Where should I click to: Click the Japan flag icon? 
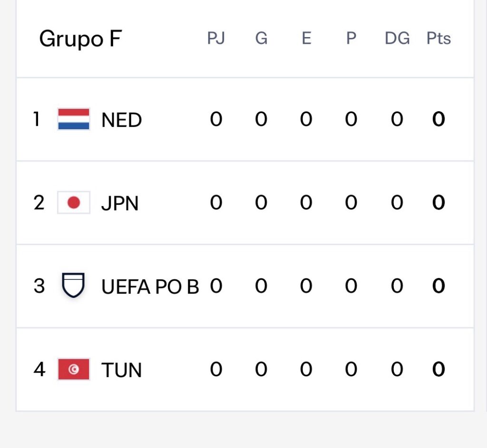[74, 203]
